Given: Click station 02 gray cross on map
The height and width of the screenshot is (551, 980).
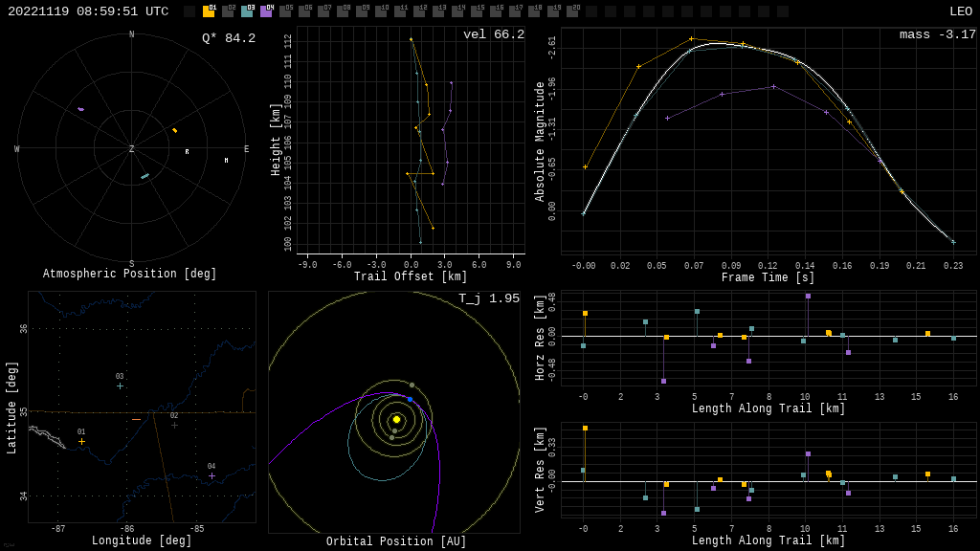Looking at the screenshot, I should pos(174,425).
